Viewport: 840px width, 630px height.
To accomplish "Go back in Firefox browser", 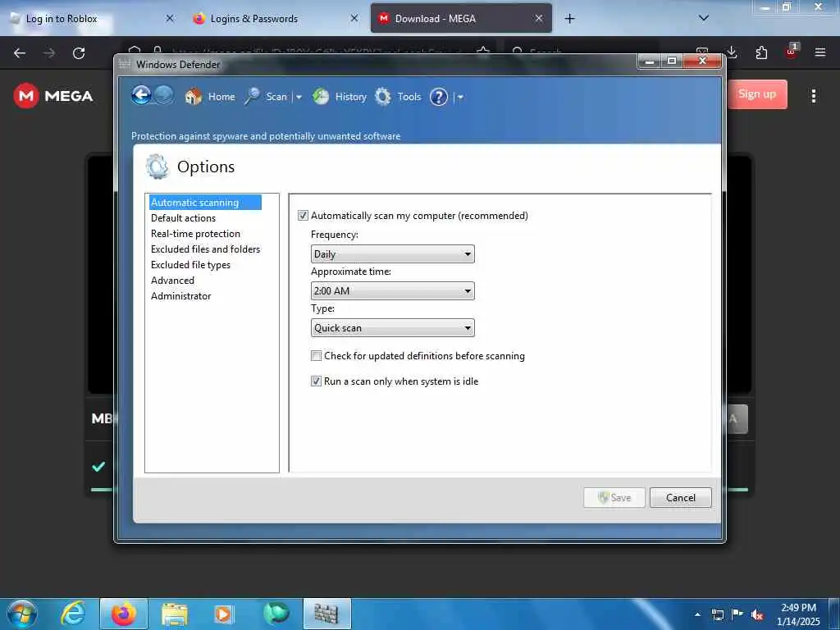I will (20, 53).
